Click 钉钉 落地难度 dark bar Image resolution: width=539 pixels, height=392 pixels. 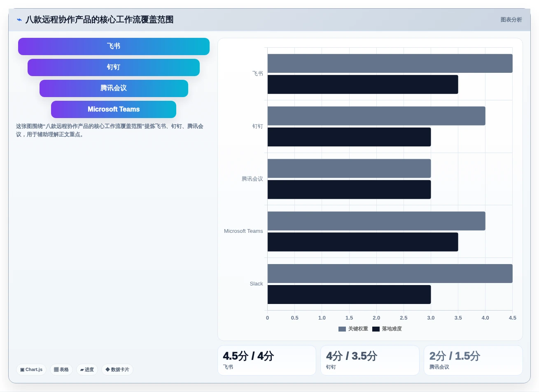pos(349,137)
